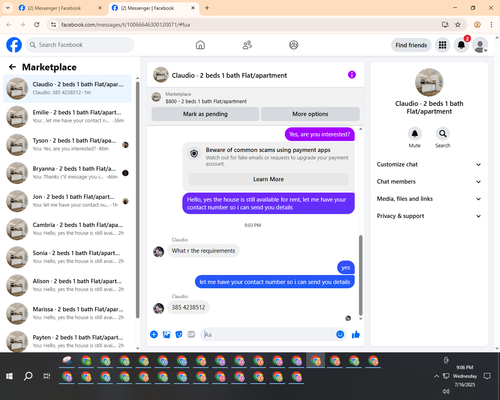Click Mark as pending button

[x=205, y=114]
